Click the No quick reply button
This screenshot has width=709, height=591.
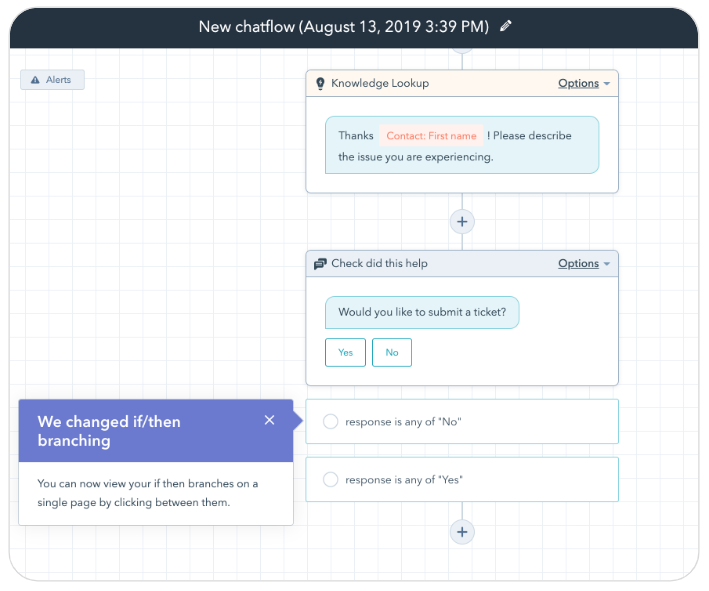[392, 352]
